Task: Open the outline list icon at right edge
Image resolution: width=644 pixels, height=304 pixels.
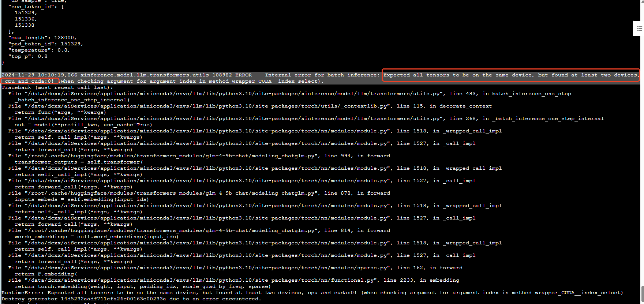Action: tap(639, 29)
